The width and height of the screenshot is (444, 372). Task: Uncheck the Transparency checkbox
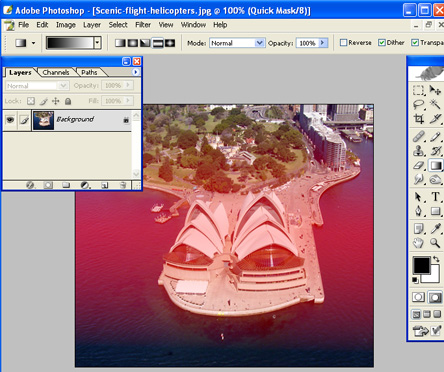pyautogui.click(x=415, y=43)
